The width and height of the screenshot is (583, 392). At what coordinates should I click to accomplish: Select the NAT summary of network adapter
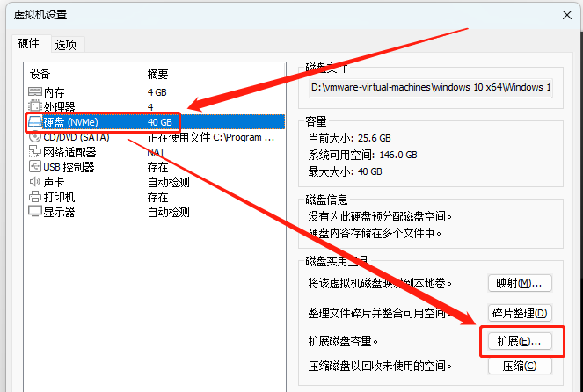[157, 152]
